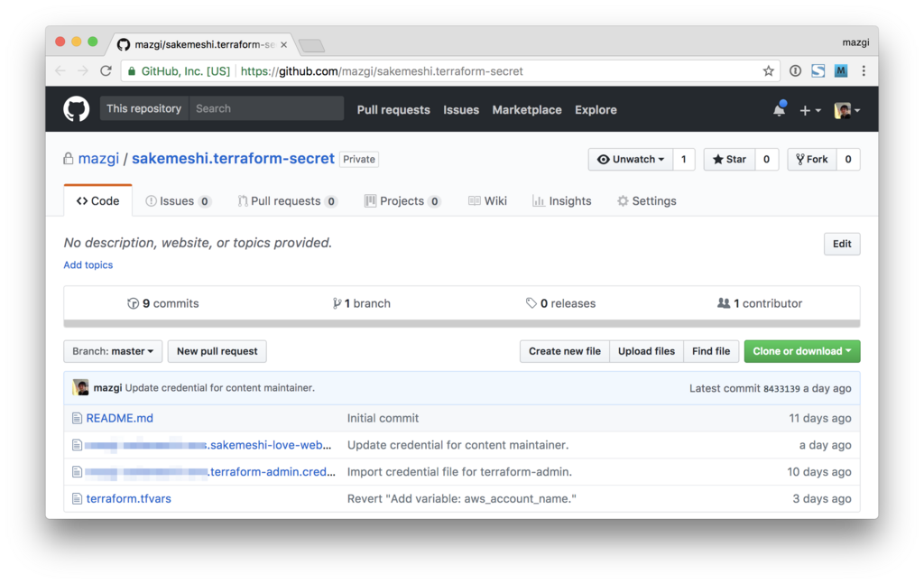Viewport: 924px width, 584px height.
Task: Click Create new file
Action: pos(565,351)
